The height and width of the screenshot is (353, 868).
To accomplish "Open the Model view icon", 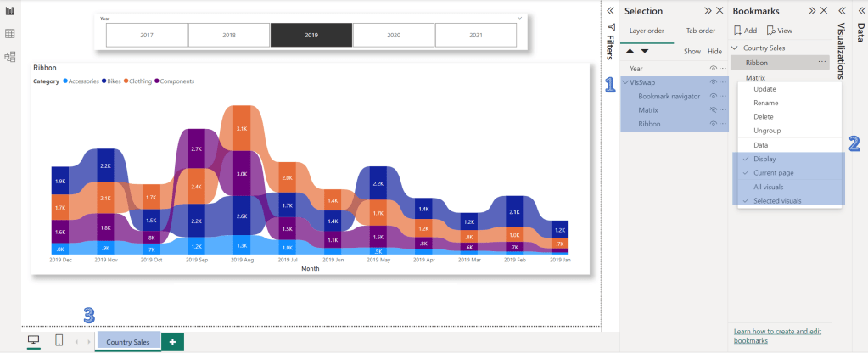I will tap(10, 57).
